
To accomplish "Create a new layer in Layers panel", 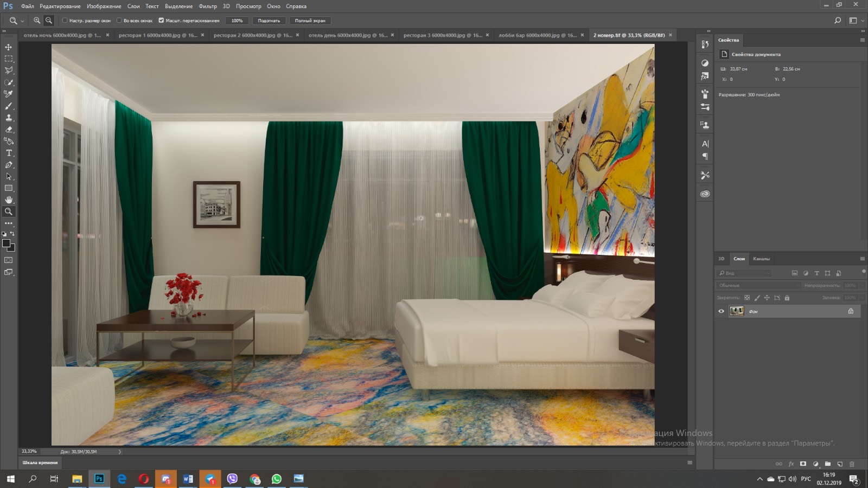I will (x=840, y=464).
